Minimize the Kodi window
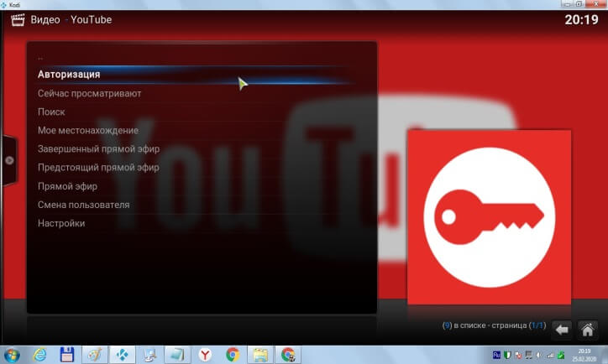This screenshot has height=364, width=608. 568,4
